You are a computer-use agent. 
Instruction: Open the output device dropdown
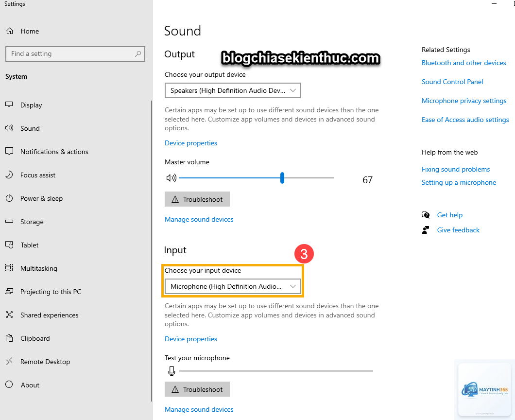click(x=233, y=90)
